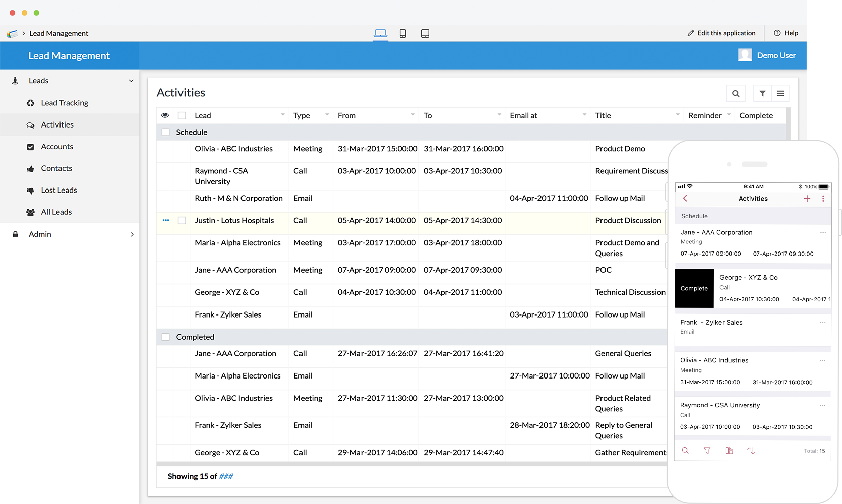The image size is (842, 504).
Task: Click the ### total count link
Action: [x=226, y=476]
